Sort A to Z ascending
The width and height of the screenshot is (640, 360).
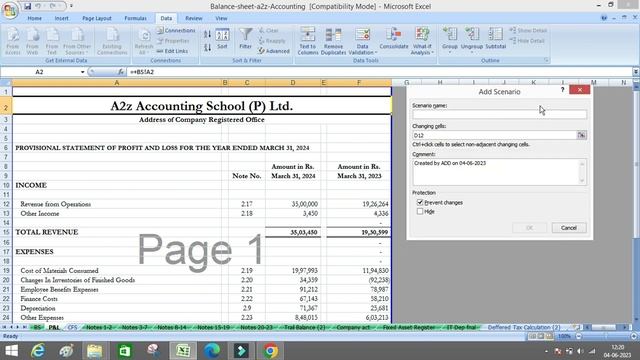tap(207, 35)
